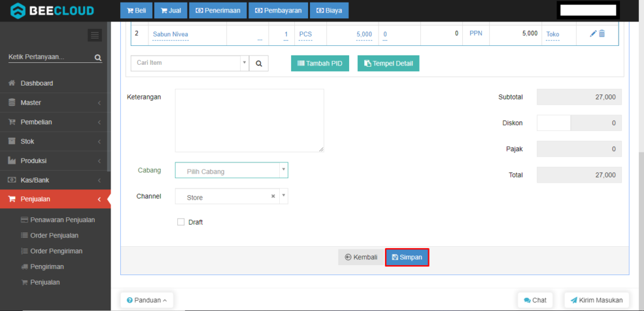This screenshot has height=311, width=644.
Task: Click the Tambah PID button
Action: click(320, 64)
